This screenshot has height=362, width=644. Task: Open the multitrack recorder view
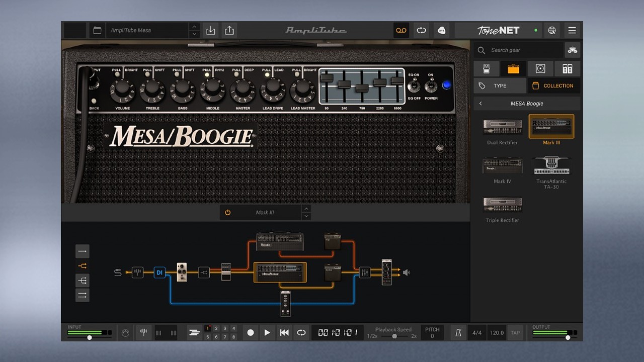click(194, 333)
